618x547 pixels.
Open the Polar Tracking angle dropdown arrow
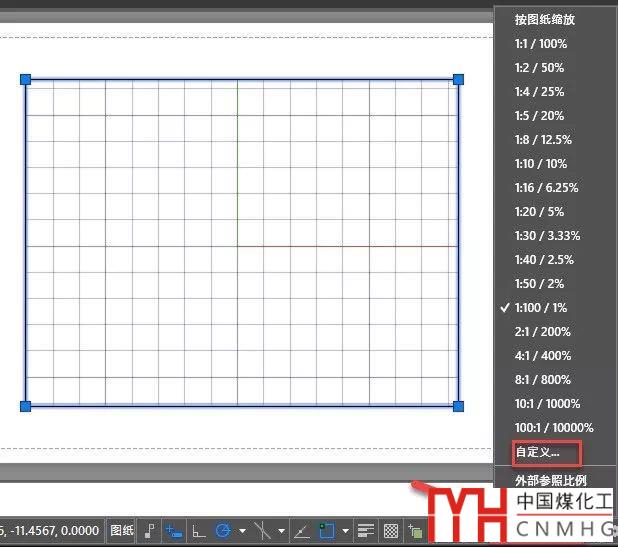(x=241, y=530)
